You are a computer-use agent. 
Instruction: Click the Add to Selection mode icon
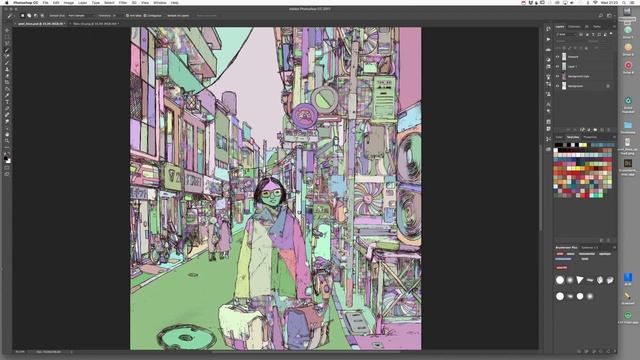[x=29, y=16]
